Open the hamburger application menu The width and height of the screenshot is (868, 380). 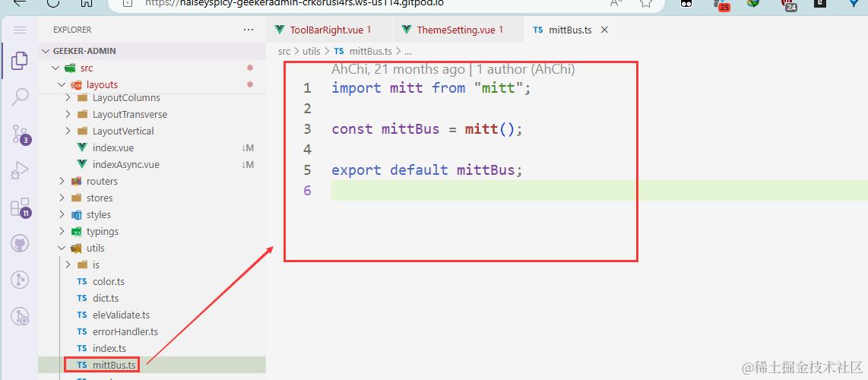[x=19, y=30]
